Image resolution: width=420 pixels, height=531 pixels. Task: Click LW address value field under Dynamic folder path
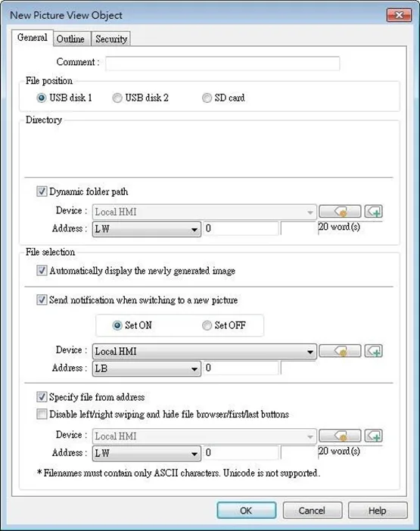click(x=241, y=228)
